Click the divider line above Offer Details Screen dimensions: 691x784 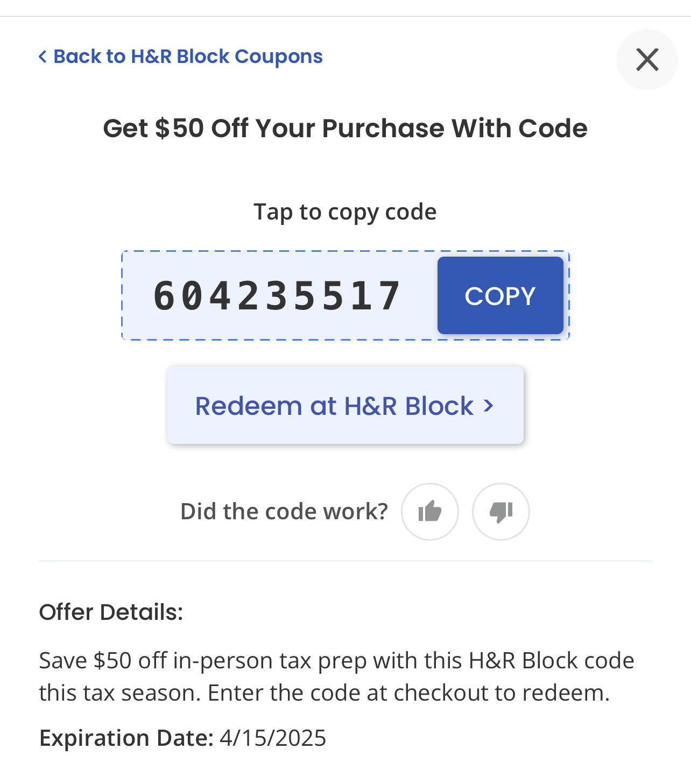(345, 561)
